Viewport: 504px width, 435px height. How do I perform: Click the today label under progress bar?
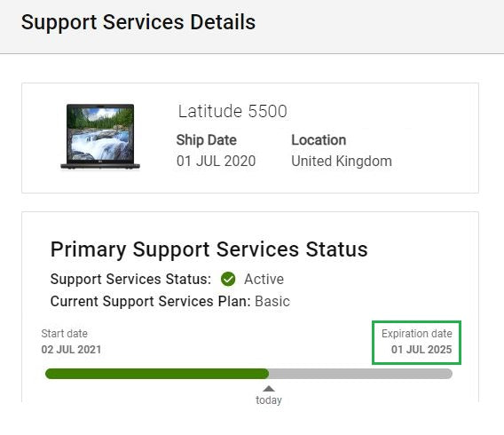[x=269, y=400]
